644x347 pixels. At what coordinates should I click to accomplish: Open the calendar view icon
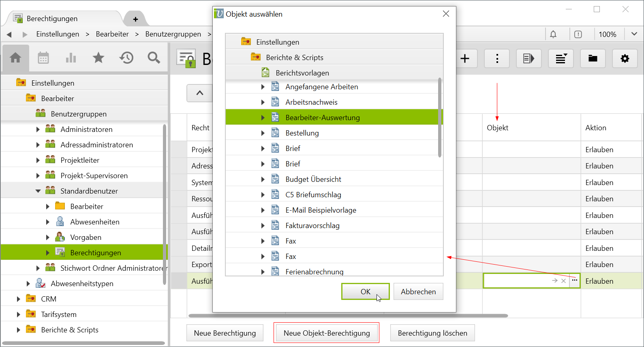43,58
